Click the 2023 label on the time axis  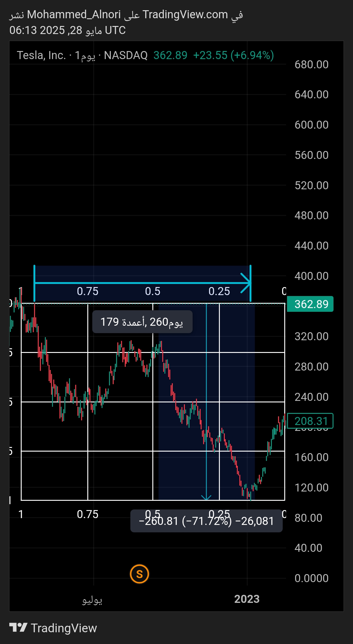click(x=247, y=599)
